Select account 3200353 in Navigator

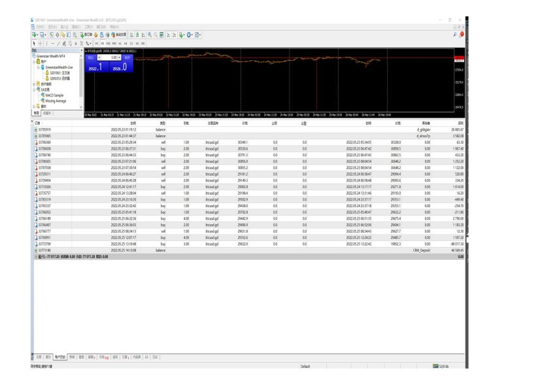pyautogui.click(x=58, y=78)
